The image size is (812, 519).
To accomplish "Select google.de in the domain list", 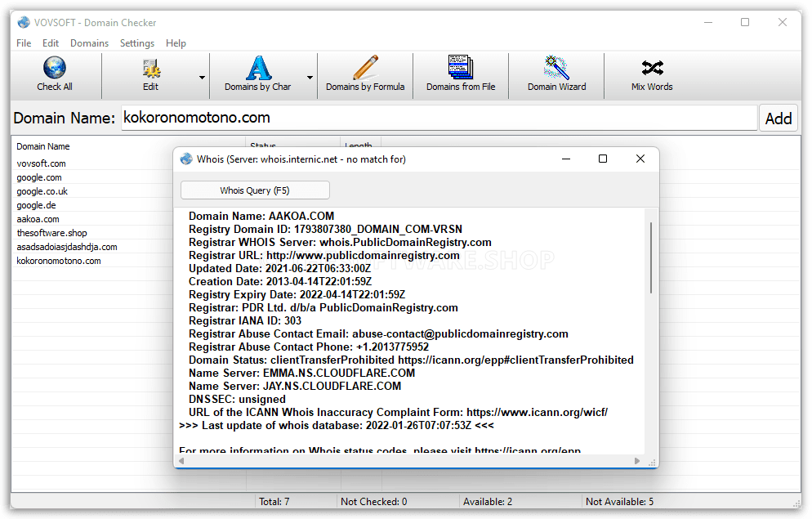I will click(x=36, y=206).
